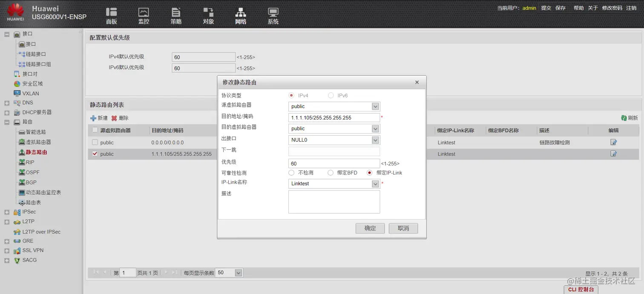Open the 系统 system tab
The height and width of the screenshot is (294, 644).
click(x=273, y=16)
